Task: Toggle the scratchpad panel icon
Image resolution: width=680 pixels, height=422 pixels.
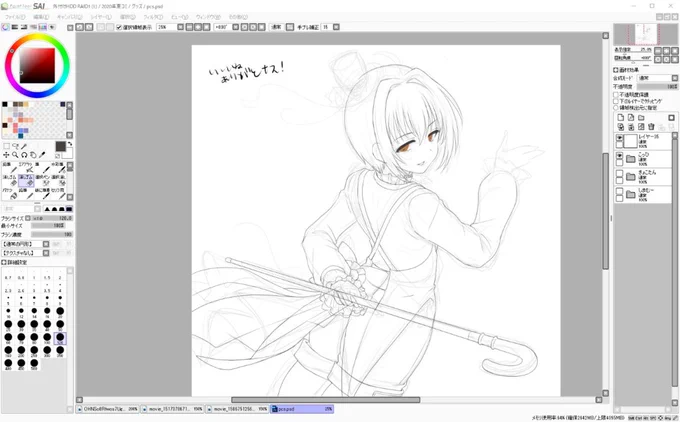Action: tap(52, 27)
